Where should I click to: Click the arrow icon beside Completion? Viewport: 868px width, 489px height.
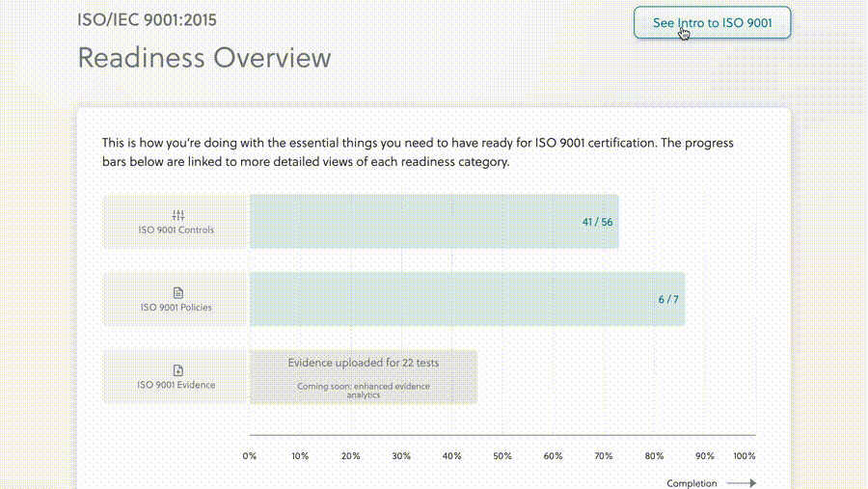(x=741, y=483)
